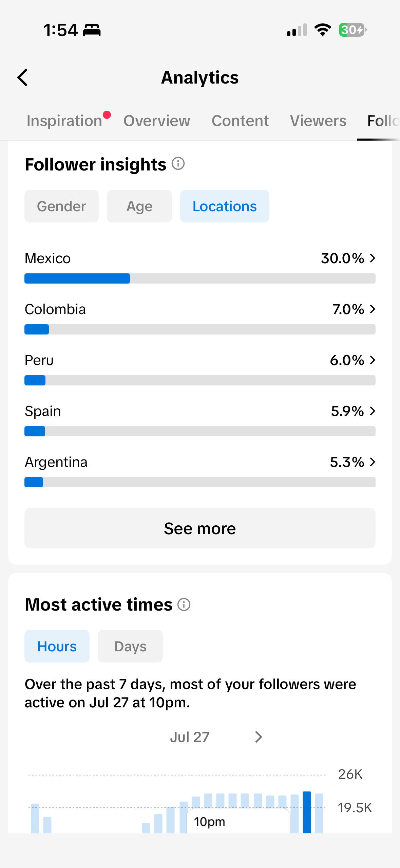Image resolution: width=400 pixels, height=868 pixels.
Task: Select the Hours filter button
Action: 57,646
